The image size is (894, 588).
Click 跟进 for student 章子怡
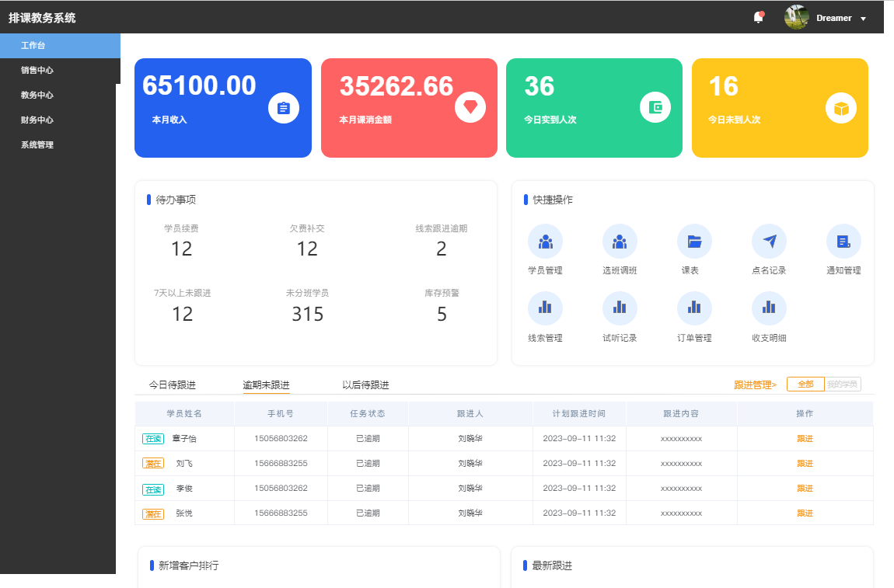pos(805,439)
